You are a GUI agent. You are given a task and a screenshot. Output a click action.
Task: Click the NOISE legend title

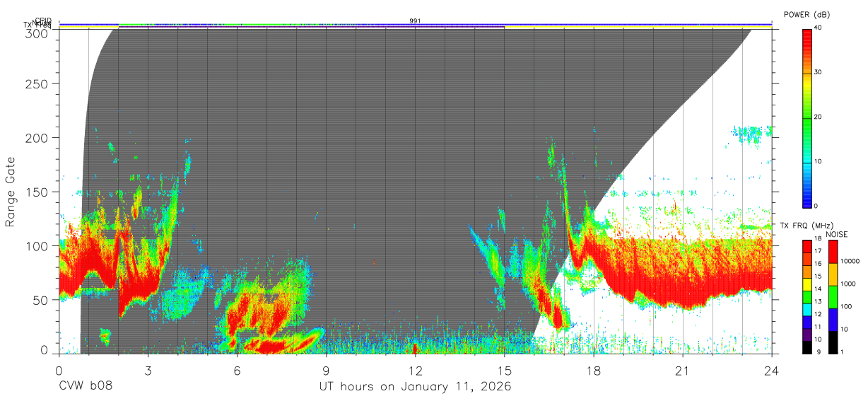tap(838, 234)
